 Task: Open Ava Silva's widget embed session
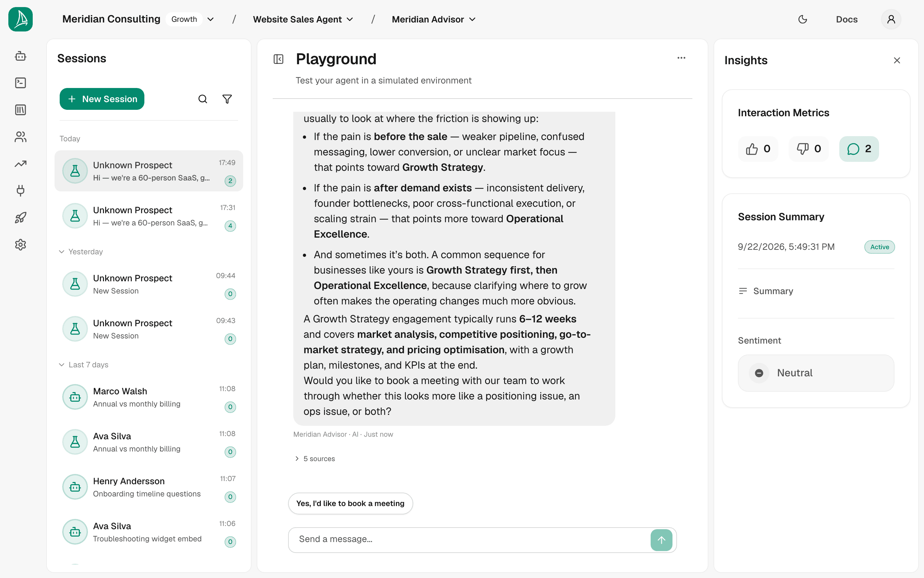pyautogui.click(x=149, y=532)
